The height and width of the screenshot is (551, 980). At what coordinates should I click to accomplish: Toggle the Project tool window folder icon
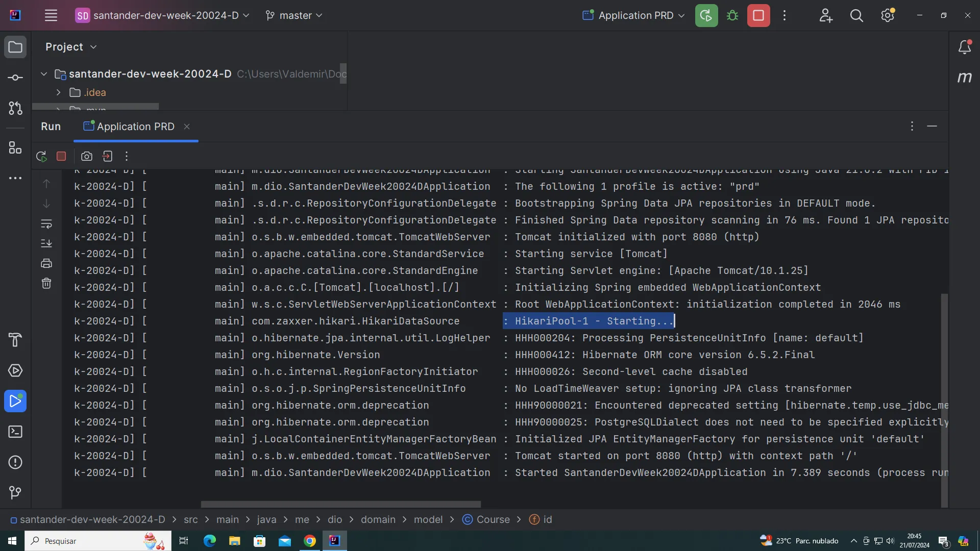(15, 47)
